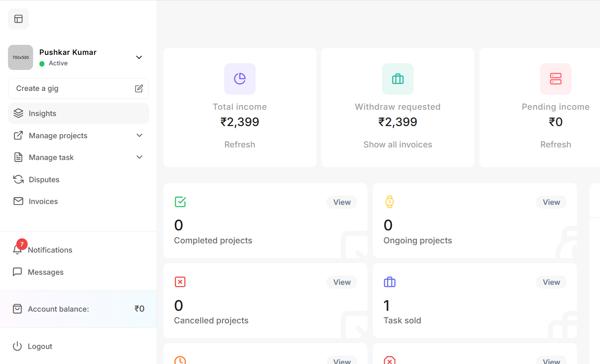Click the Pushkar Kumar name text

[68, 52]
